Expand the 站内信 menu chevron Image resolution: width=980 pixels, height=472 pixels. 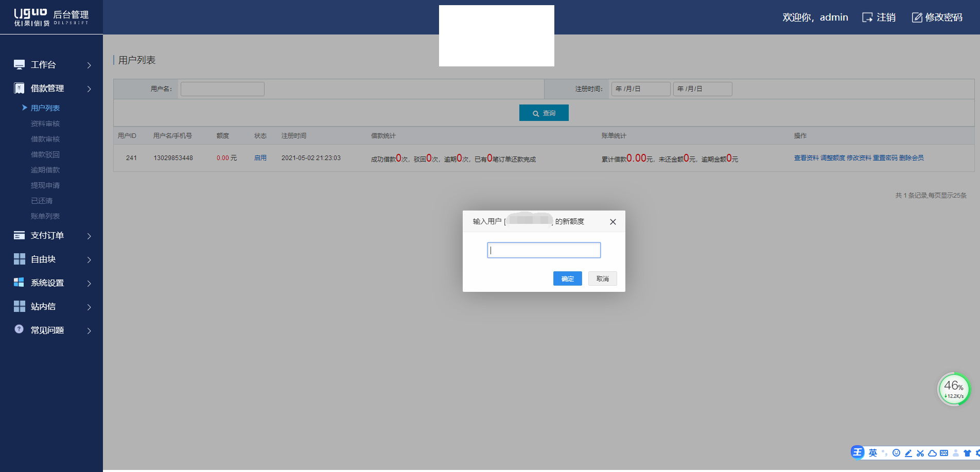pyautogui.click(x=89, y=307)
